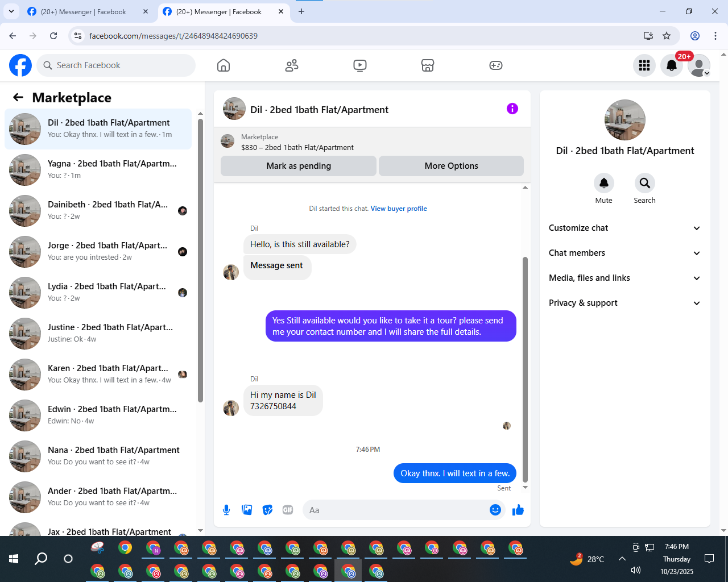Viewport: 728px width, 582px height.
Task: Show hidden system tray icons chevron
Action: click(622, 559)
